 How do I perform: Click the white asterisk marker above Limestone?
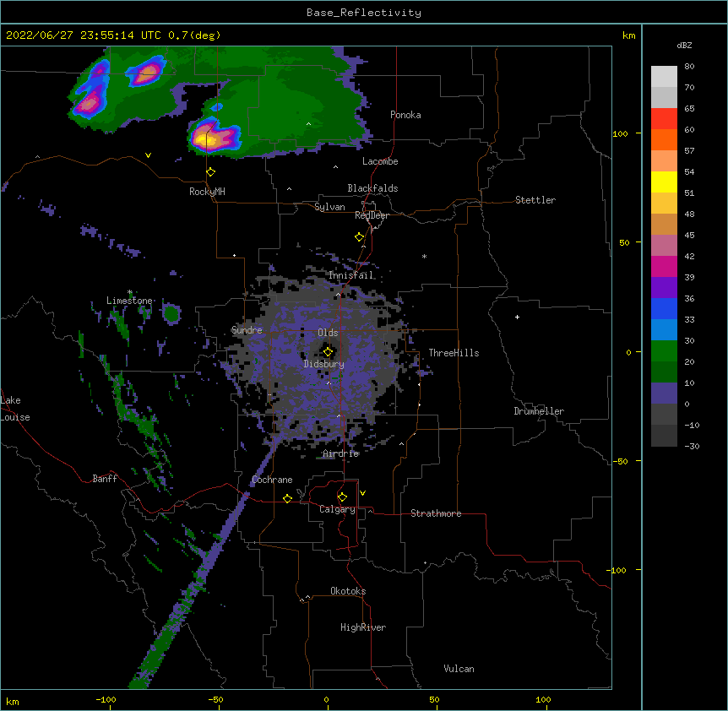(130, 292)
